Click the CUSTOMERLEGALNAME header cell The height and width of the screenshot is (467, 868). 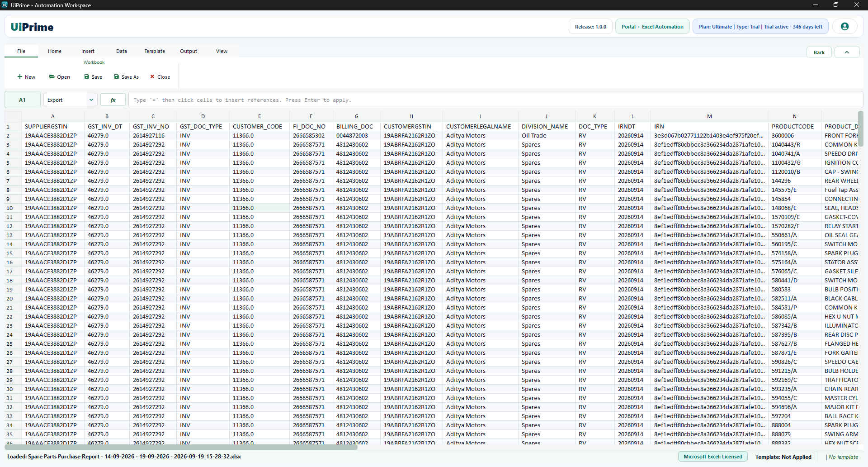pos(480,127)
